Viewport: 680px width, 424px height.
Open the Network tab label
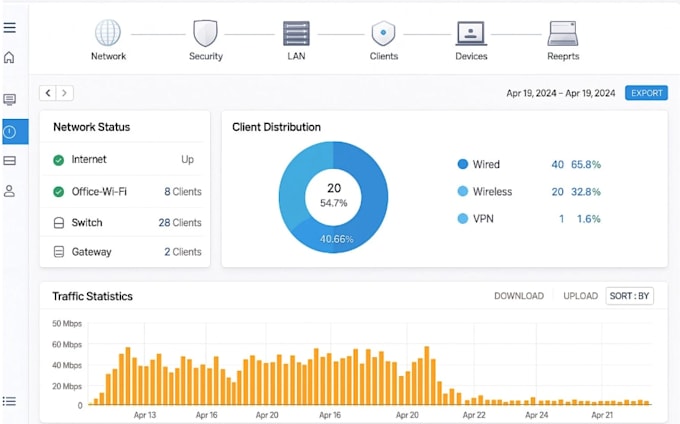108,56
